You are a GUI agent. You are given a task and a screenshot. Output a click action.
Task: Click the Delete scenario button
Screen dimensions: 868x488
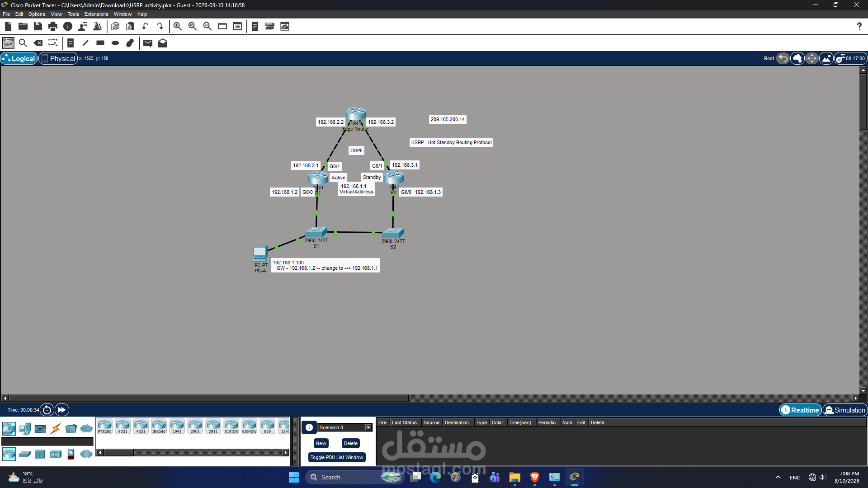click(351, 443)
